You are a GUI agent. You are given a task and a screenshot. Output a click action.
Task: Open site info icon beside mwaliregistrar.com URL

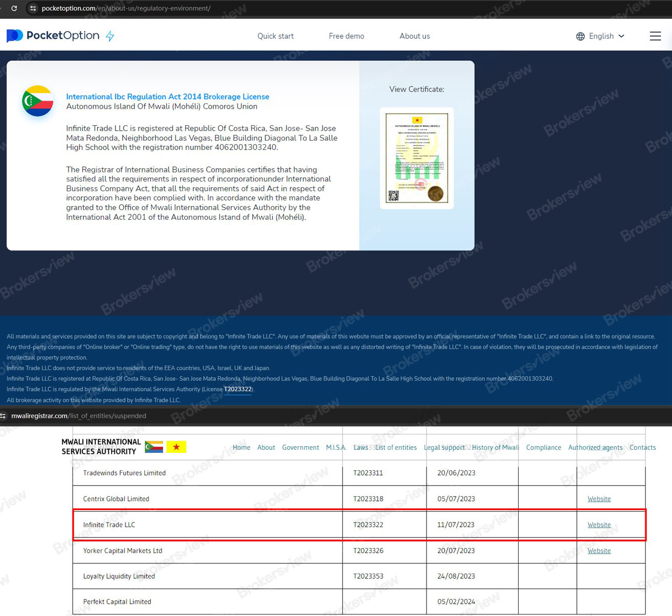3,416
